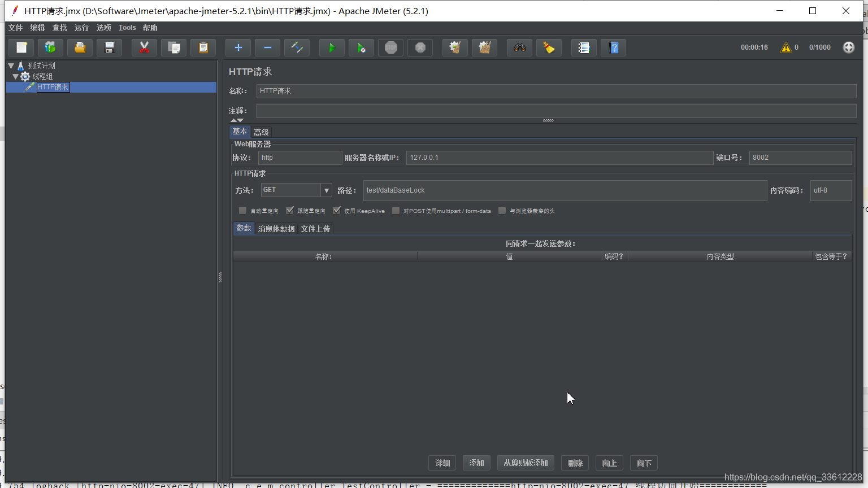Image resolution: width=868 pixels, height=488 pixels.
Task: Start the test with the green play icon
Action: pos(332,47)
